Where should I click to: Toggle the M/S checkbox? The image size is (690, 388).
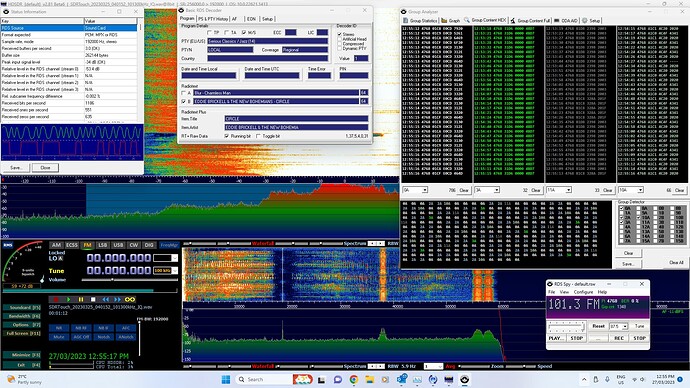coord(244,33)
